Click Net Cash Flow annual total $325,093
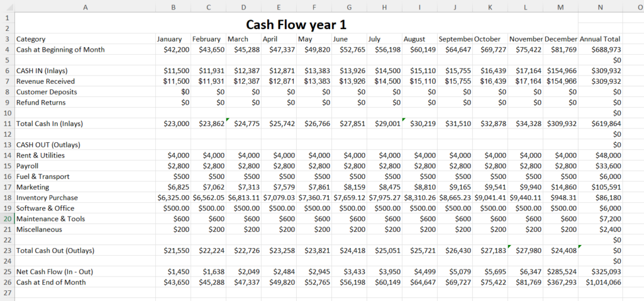 click(x=600, y=272)
